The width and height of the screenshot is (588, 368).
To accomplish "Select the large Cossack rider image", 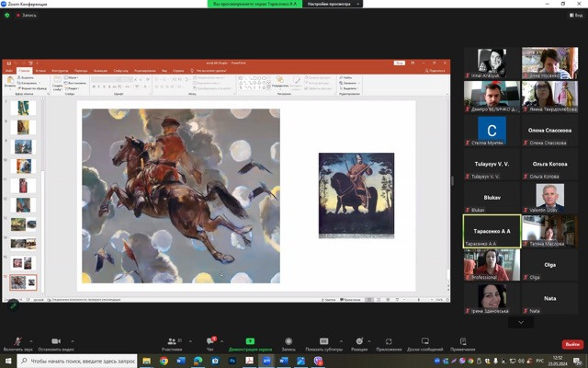I will (x=180, y=195).
